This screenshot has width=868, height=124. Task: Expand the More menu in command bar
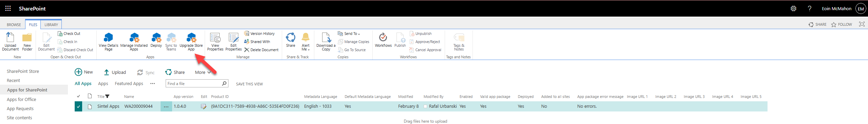(203, 72)
